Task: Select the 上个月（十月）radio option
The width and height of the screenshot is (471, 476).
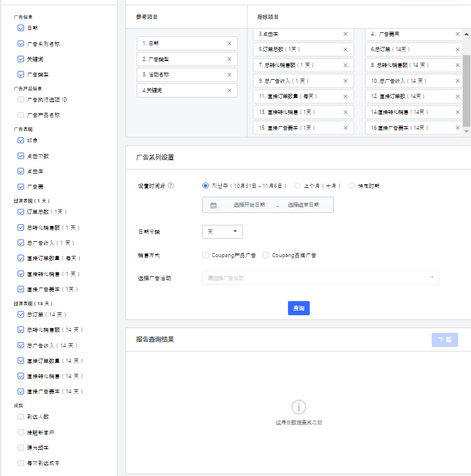Action: [x=297, y=185]
